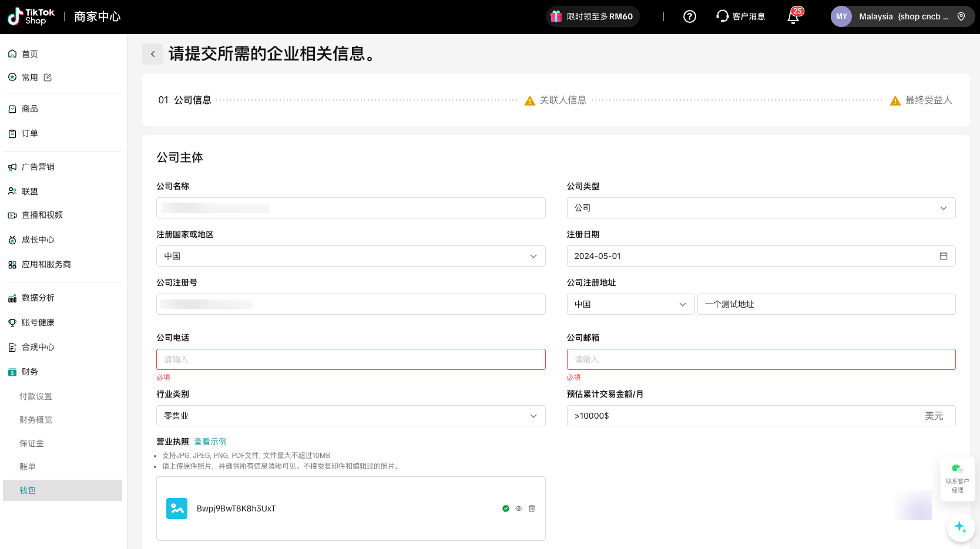Click the 查看示例 link
The height and width of the screenshot is (549, 980).
coord(210,442)
